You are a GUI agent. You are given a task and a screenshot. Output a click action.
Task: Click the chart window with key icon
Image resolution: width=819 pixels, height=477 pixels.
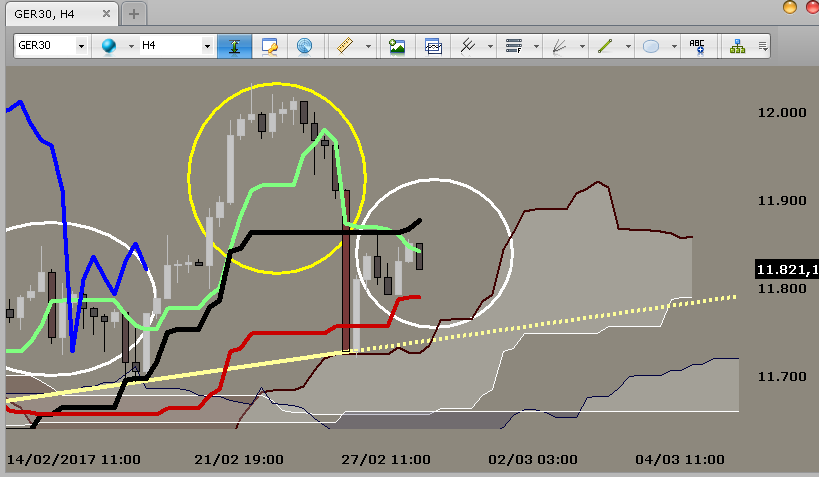click(x=270, y=46)
